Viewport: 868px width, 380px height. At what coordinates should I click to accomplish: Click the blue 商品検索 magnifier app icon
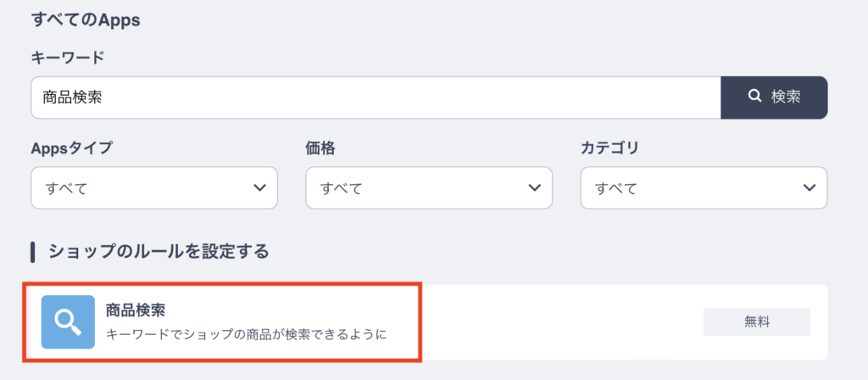pyautogui.click(x=68, y=322)
